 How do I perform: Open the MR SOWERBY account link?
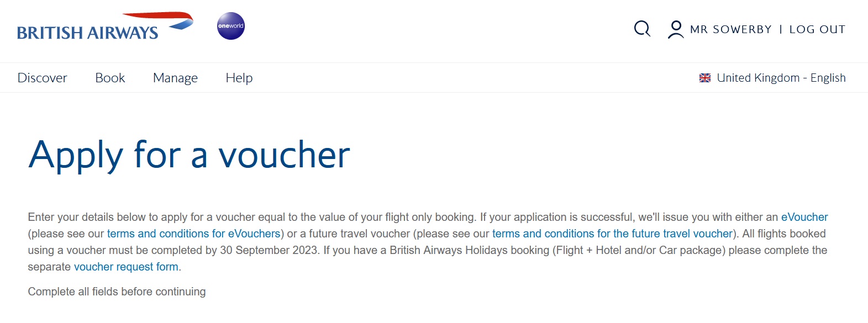[x=730, y=29]
